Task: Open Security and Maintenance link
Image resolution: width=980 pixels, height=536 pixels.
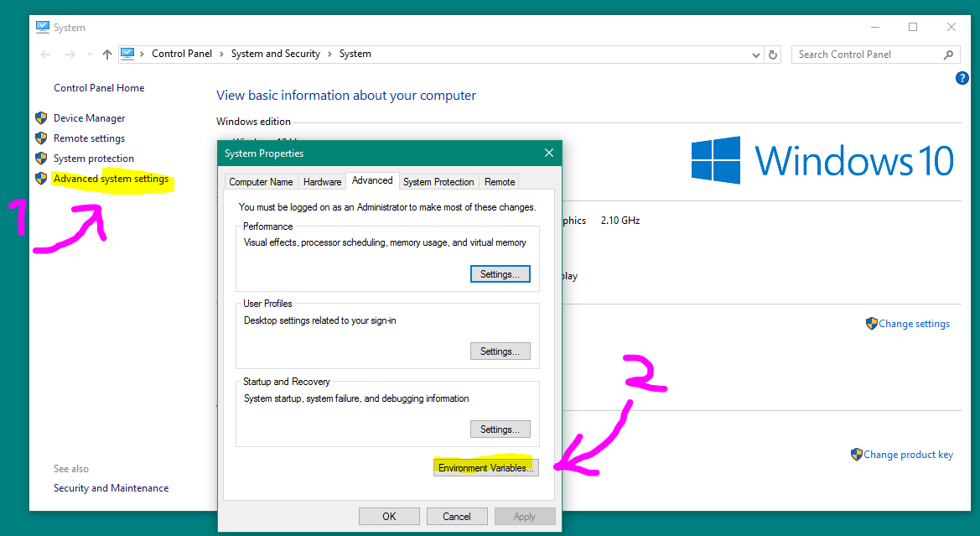Action: [x=111, y=488]
